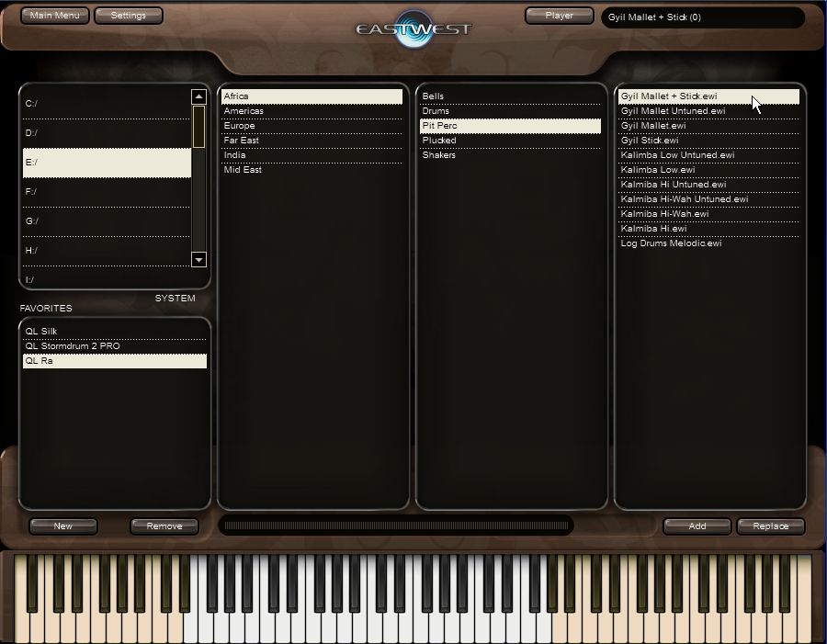The image size is (827, 644).
Task: Click Remove favorite button
Action: point(164,526)
